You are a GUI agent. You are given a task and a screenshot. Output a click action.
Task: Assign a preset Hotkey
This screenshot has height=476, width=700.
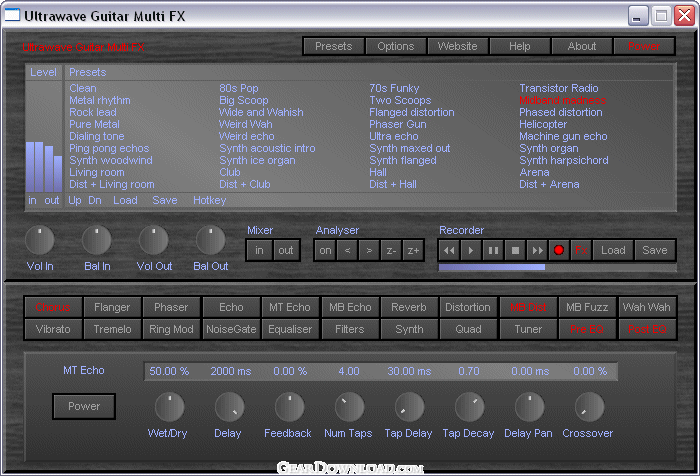point(209,200)
